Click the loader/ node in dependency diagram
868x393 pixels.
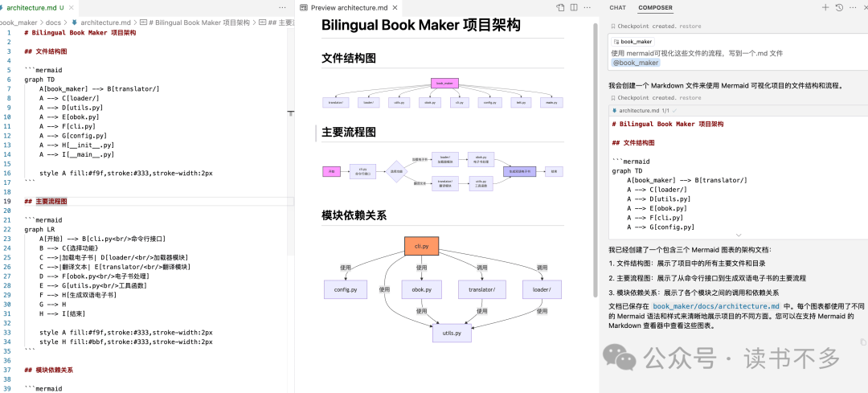point(542,289)
